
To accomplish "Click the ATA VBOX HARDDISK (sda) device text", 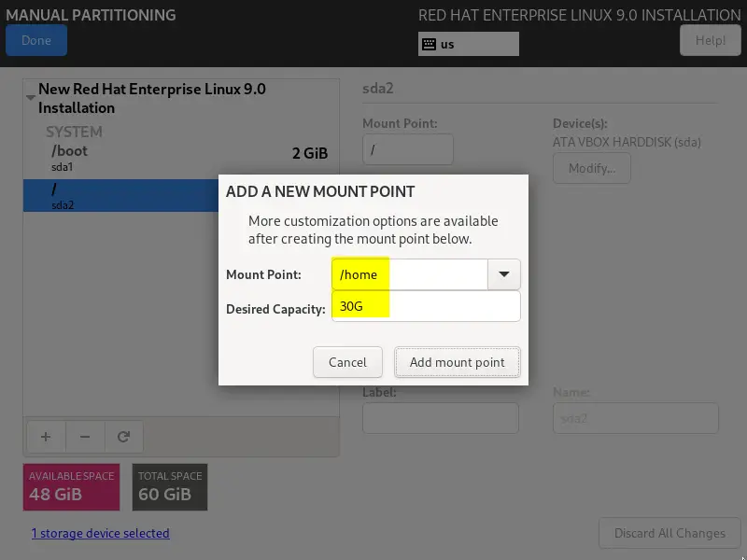I will 627,142.
